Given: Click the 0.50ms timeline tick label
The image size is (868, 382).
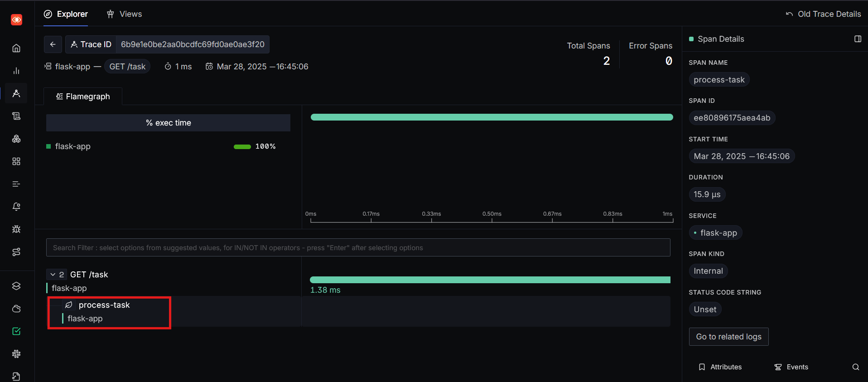Looking at the screenshot, I should 492,214.
